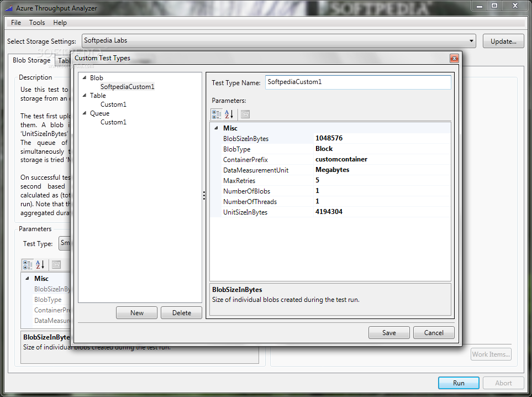This screenshot has height=397, width=532.
Task: Collapse the Blob node in the tree
Action: (85, 78)
